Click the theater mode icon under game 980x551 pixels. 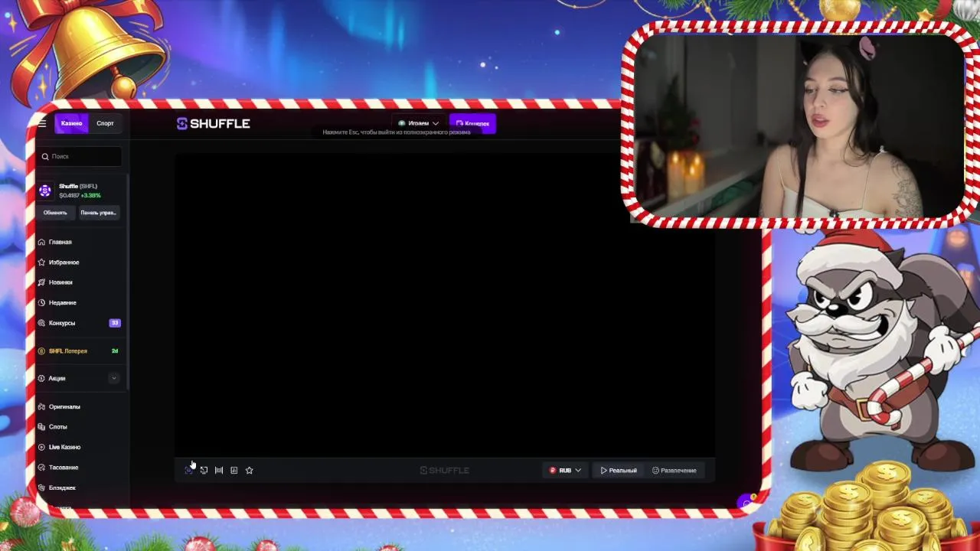[204, 470]
